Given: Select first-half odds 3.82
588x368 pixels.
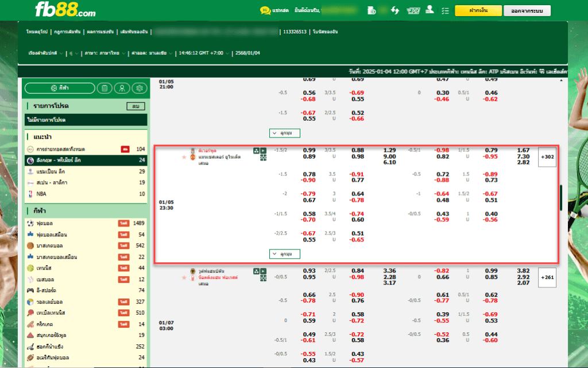Looking at the screenshot, I should click(523, 271).
